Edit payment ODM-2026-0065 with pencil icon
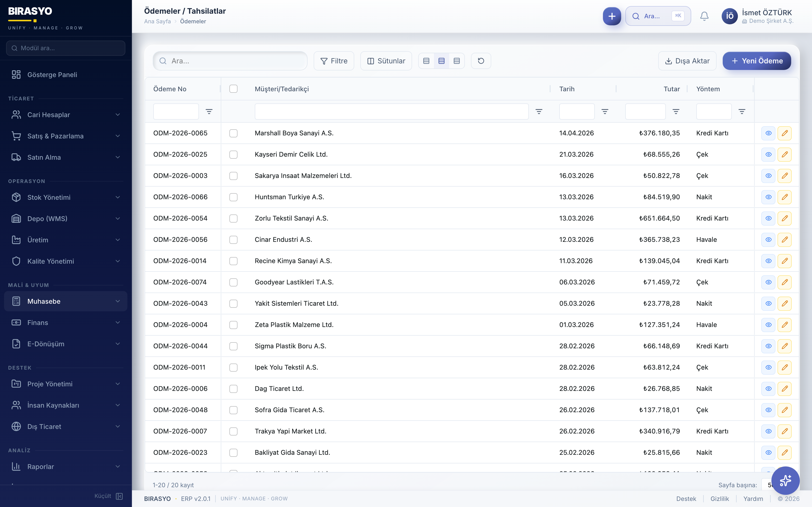Image resolution: width=812 pixels, height=507 pixels. point(785,133)
